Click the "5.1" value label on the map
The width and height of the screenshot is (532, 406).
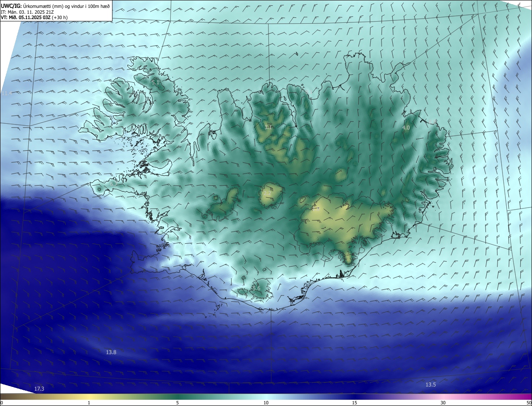155,83
